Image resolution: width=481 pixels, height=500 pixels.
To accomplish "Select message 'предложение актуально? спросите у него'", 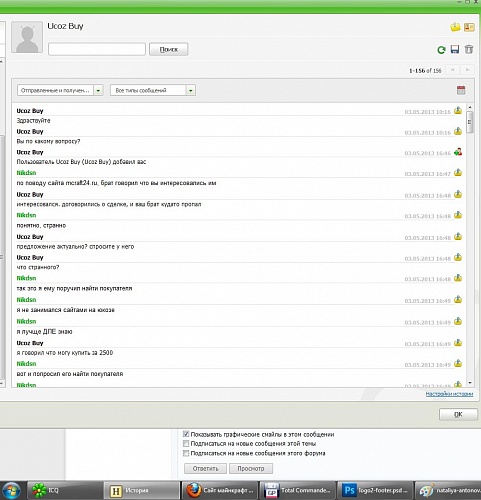I will coord(75,247).
